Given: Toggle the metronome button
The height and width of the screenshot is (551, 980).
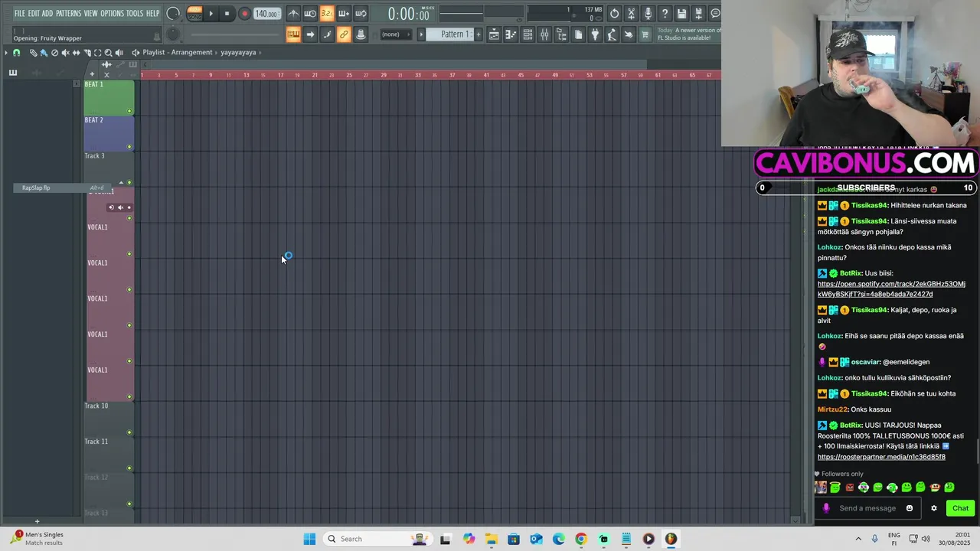Looking at the screenshot, I should coord(293,13).
